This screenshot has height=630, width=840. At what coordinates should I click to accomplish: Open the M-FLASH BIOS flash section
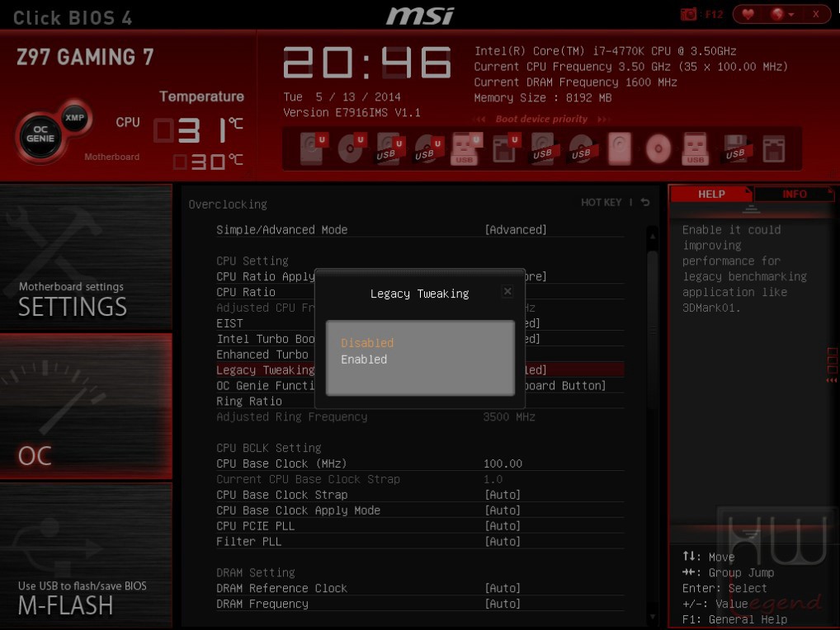pos(87,555)
